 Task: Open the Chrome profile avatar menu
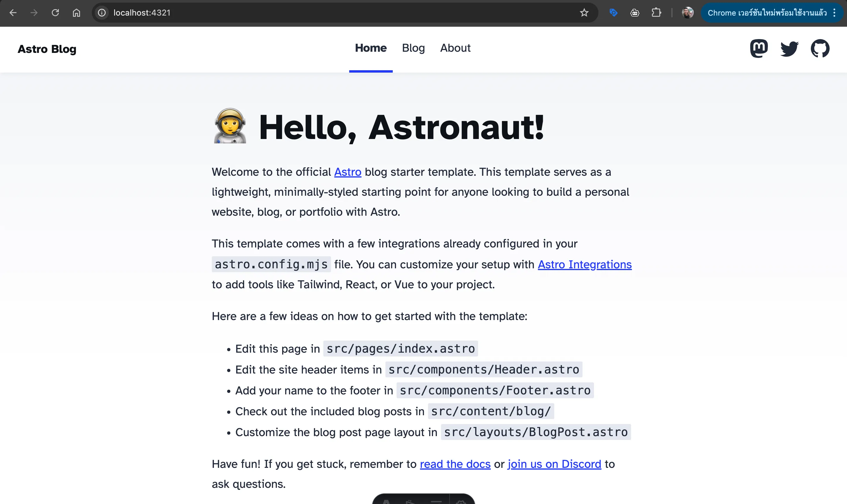[x=688, y=13]
